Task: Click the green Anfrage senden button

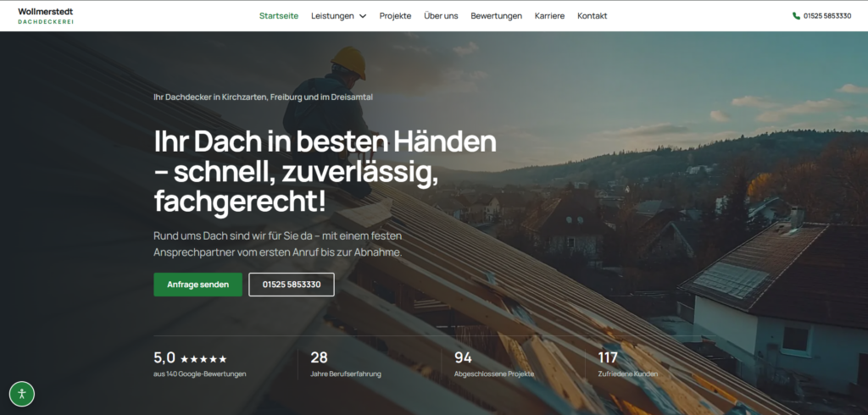Action: click(x=198, y=285)
